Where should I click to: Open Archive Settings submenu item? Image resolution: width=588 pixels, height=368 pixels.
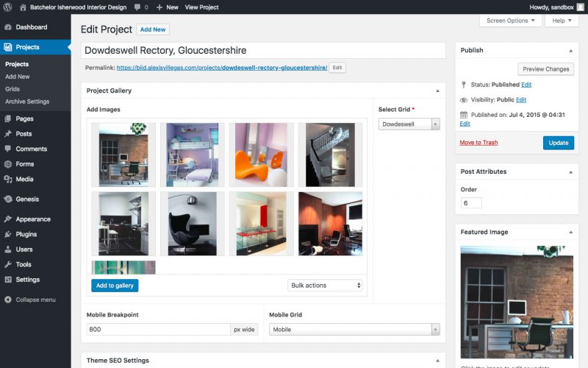pyautogui.click(x=27, y=102)
